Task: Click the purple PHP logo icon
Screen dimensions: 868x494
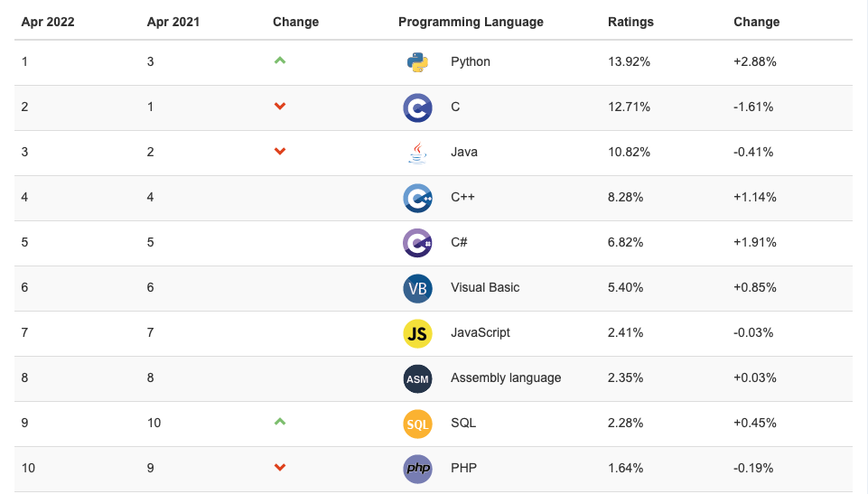Action: [x=416, y=469]
